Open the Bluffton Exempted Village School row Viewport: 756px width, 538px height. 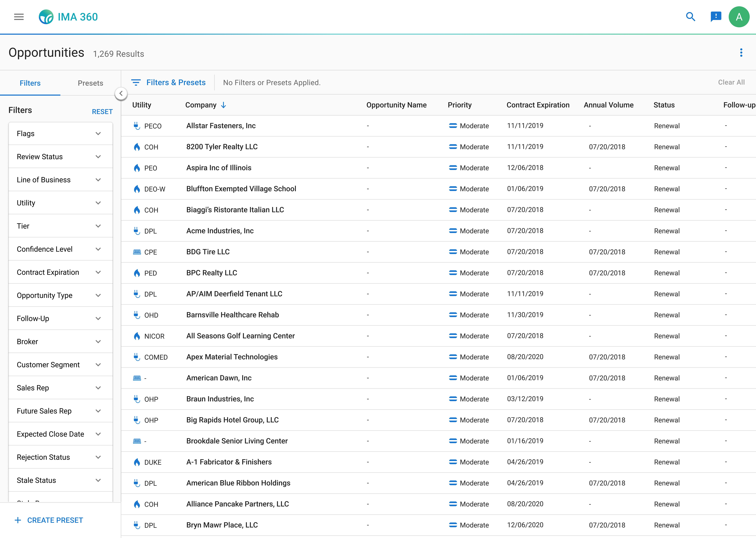coord(241,189)
